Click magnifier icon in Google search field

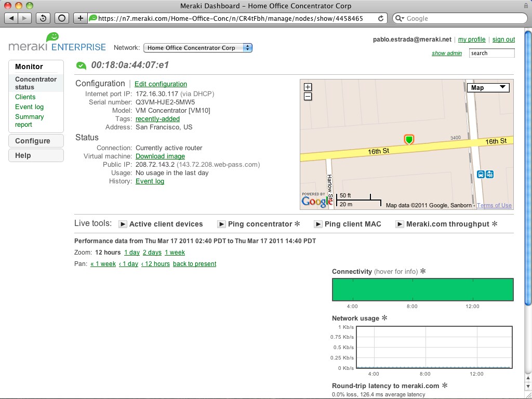(x=400, y=18)
